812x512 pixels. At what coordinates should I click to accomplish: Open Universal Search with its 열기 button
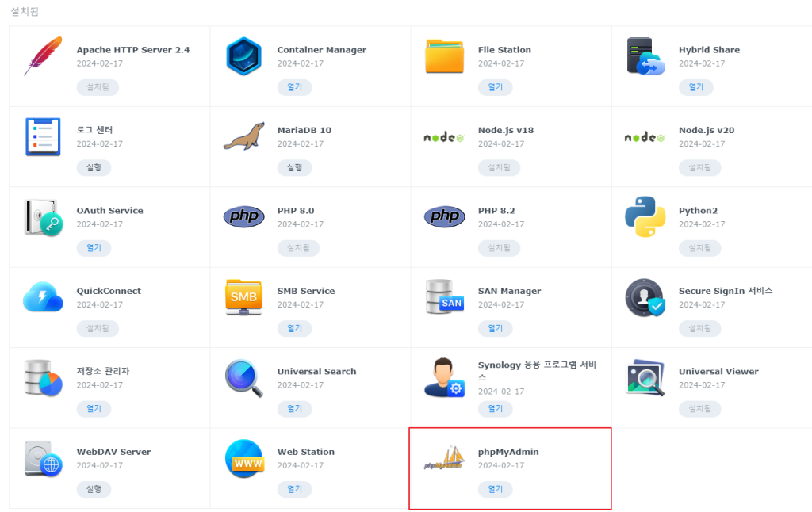tap(295, 408)
